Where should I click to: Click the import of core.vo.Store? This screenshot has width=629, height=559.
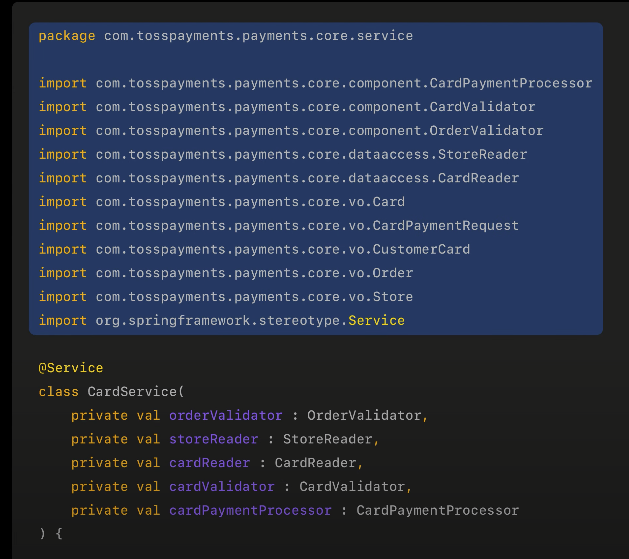(226, 297)
